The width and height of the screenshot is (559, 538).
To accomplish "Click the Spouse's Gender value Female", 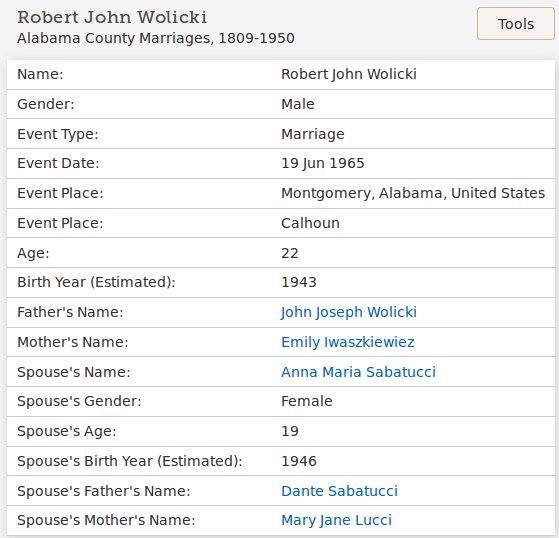I will [x=307, y=401].
